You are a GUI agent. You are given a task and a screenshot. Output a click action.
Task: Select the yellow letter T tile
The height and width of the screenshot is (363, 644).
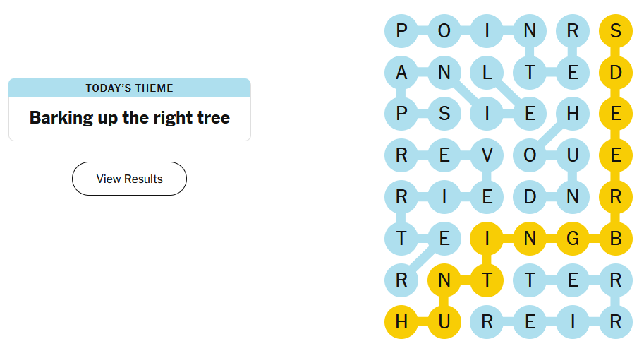(487, 280)
